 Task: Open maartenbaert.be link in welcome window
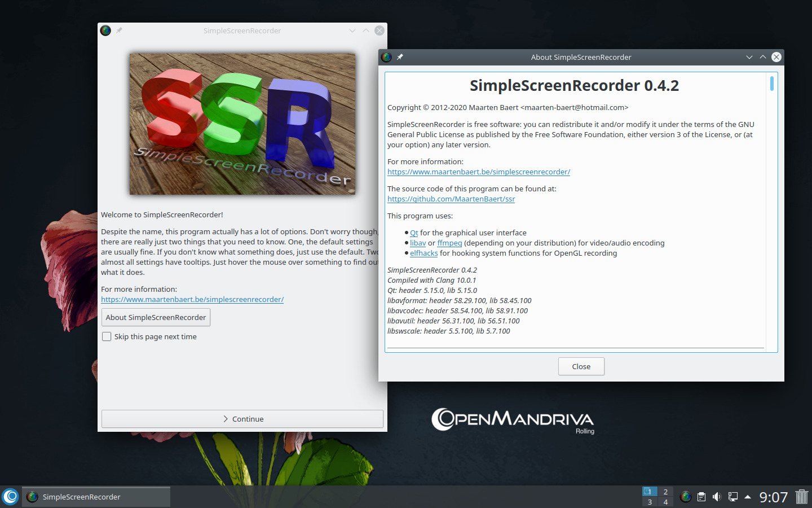click(x=192, y=299)
